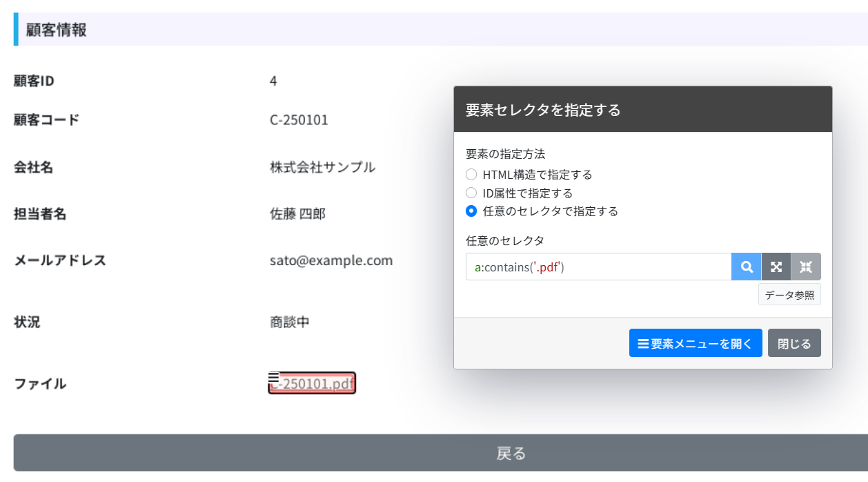The height and width of the screenshot is (482, 868).
Task: Click the '担当者名' label
Action: (40, 214)
